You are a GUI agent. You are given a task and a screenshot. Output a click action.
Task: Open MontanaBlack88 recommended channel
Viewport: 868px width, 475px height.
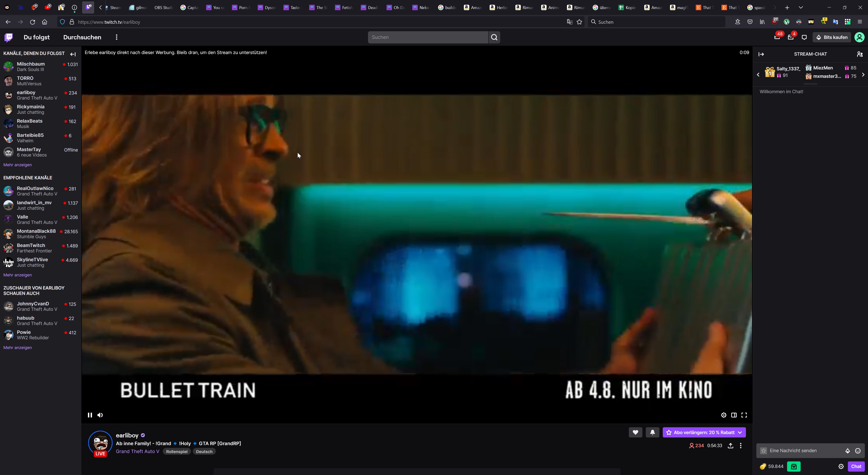point(40,234)
